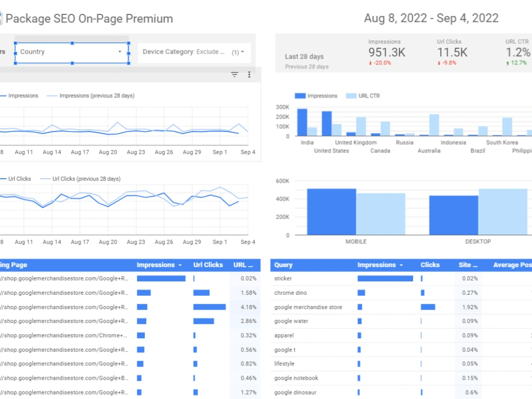532x399 pixels.
Task: Select the 'chrome dino' query row
Action: [x=401, y=293]
